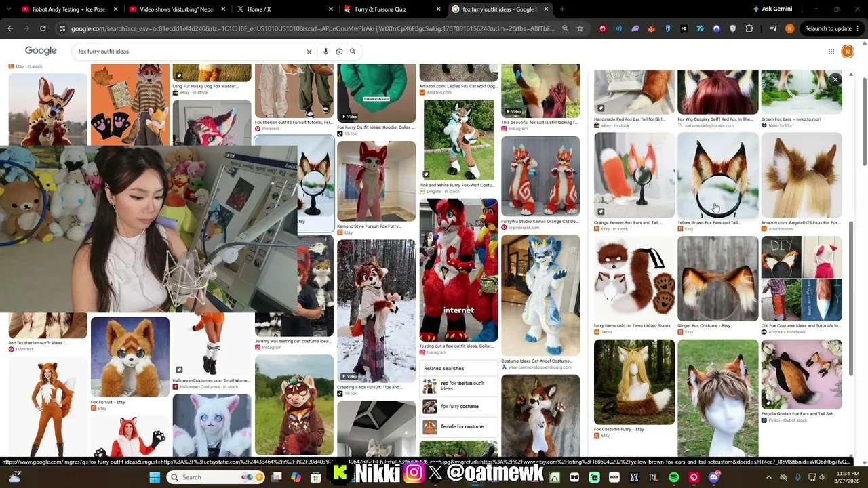Image resolution: width=868 pixels, height=488 pixels.
Task: Open the Orange Fennec Fox Ears and Tail image
Action: [634, 175]
